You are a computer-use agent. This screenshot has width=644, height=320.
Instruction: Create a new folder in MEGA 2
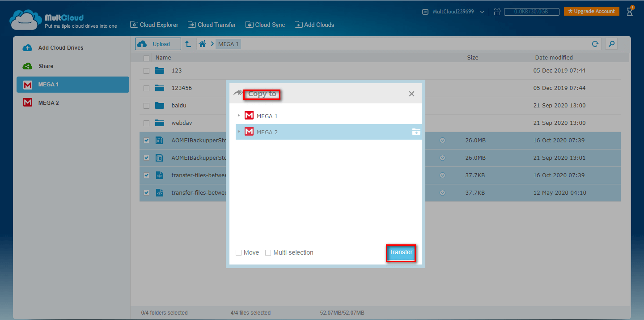tap(416, 132)
